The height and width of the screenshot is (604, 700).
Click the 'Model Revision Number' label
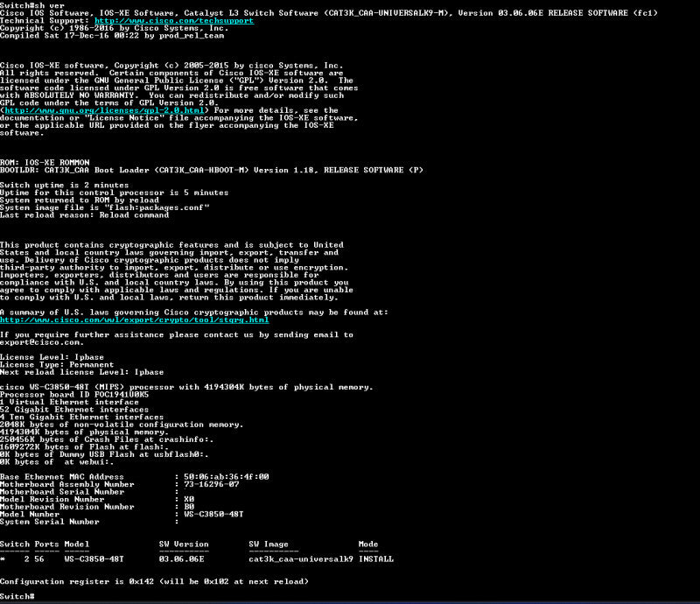pyautogui.click(x=52, y=500)
